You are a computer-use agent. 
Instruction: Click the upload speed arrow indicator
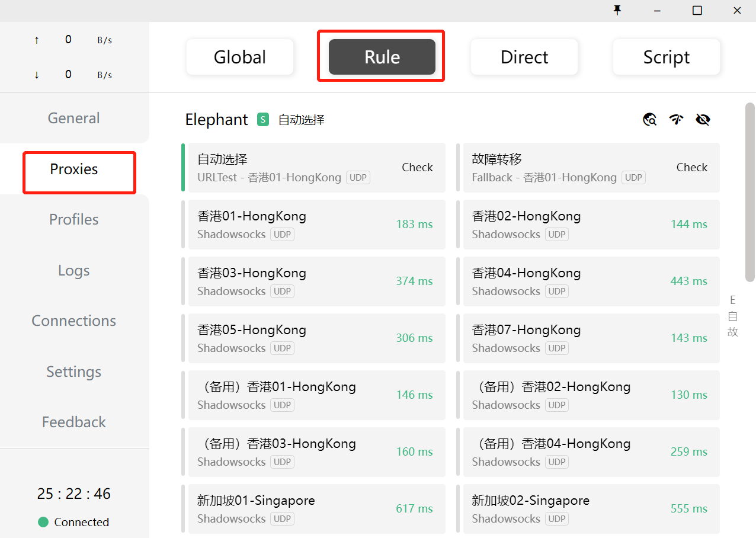coord(37,40)
